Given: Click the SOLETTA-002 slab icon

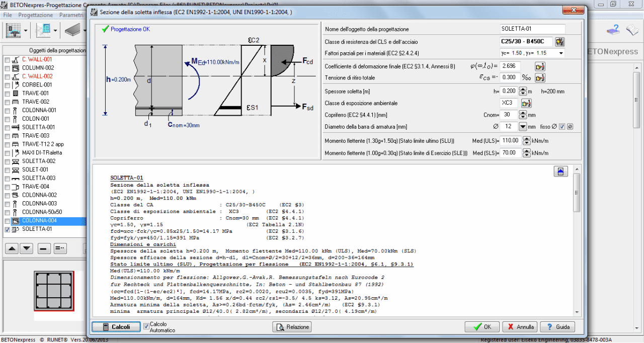Looking at the screenshot, I should (16, 161).
